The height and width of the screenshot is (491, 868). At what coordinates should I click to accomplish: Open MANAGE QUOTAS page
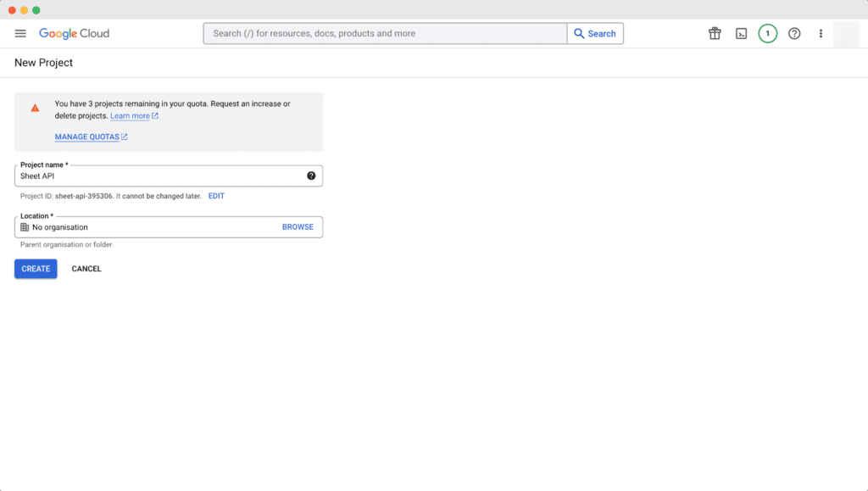[86, 136]
